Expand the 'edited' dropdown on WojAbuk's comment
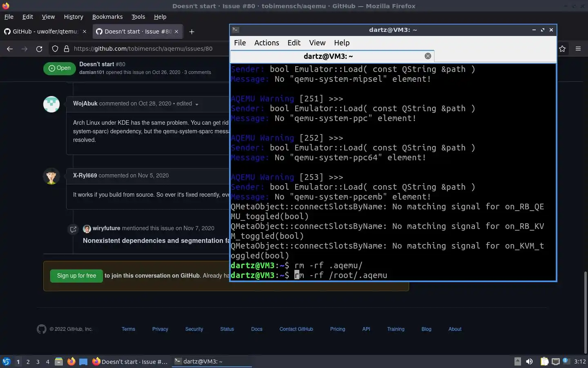 point(197,104)
